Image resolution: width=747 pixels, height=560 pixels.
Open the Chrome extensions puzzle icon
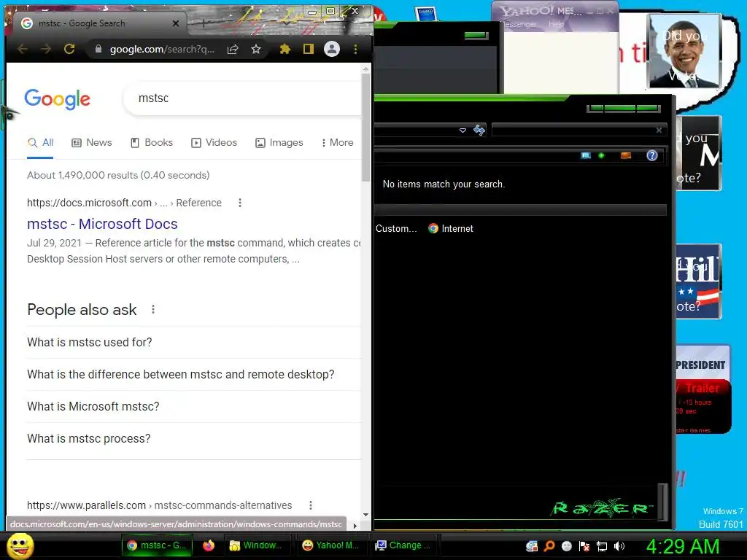(x=285, y=49)
